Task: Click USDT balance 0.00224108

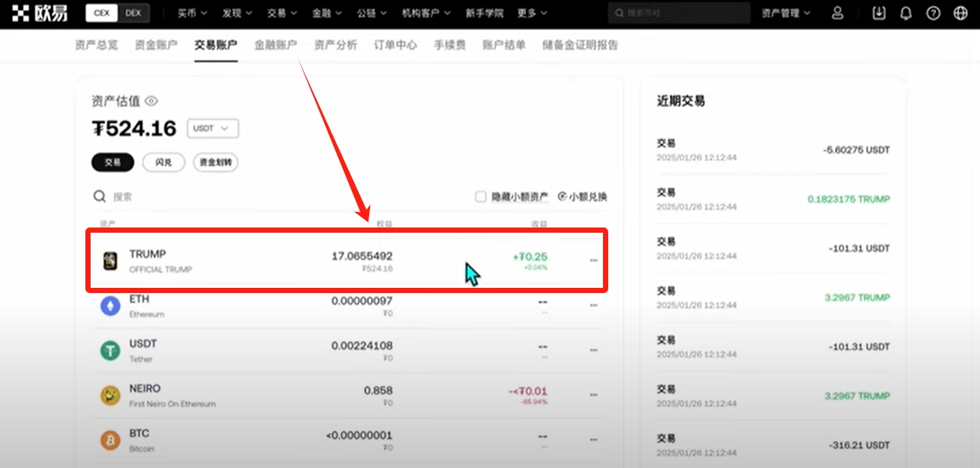Action: click(361, 346)
